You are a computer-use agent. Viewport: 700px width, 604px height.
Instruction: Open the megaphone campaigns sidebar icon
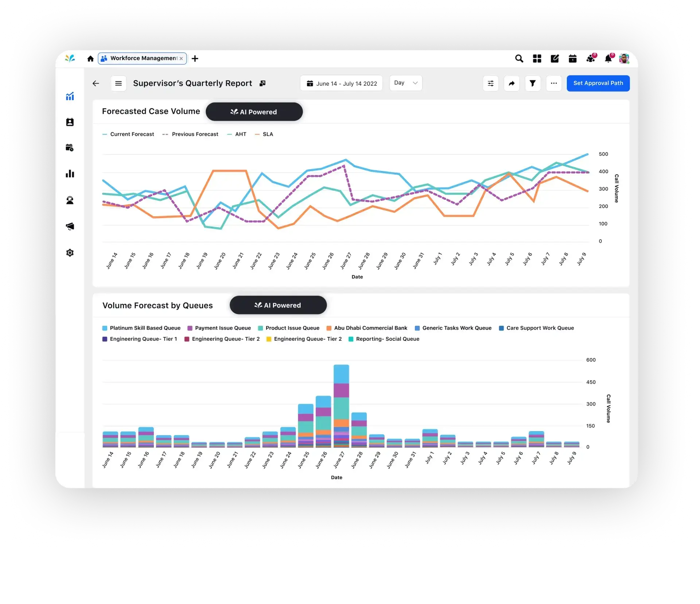point(70,226)
